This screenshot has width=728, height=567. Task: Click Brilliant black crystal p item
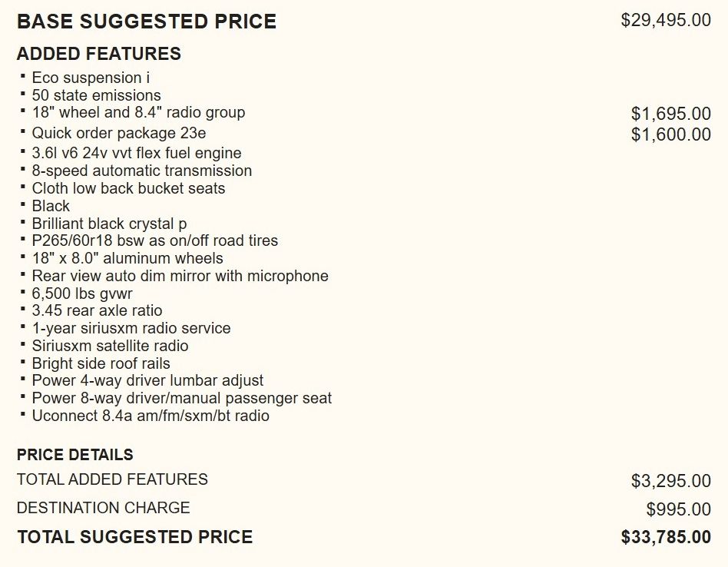tap(109, 224)
